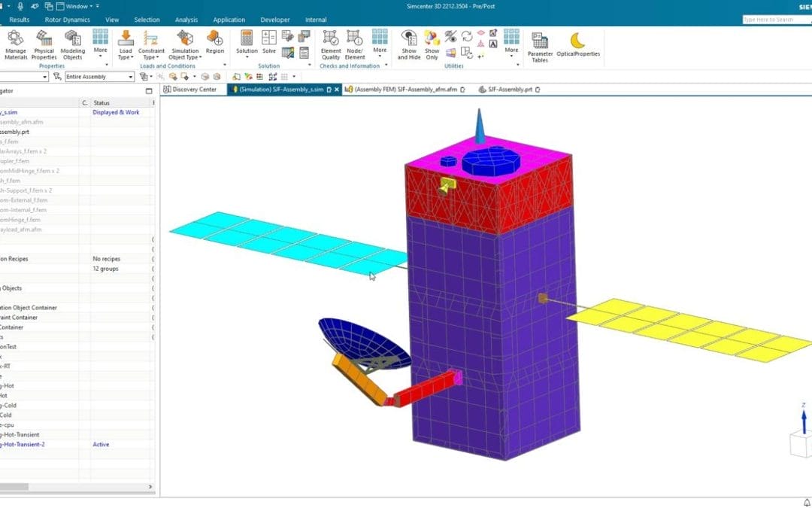Screen dimensions: 812x508
Task: Open the Application tab
Action: click(x=229, y=20)
